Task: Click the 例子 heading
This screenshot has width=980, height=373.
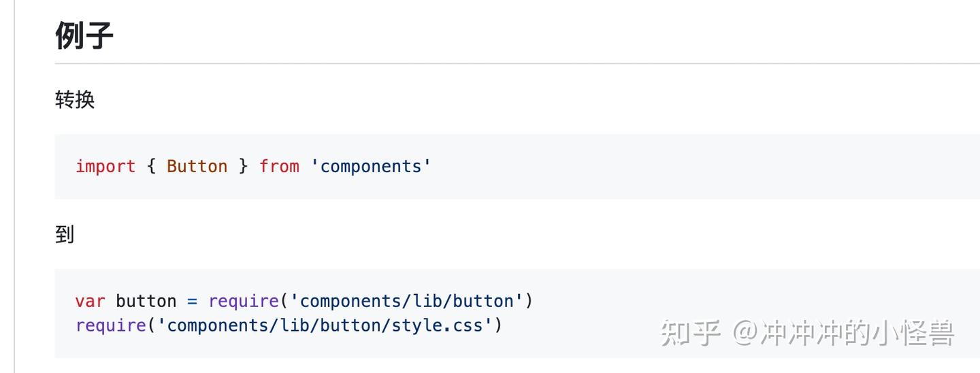Action: (x=84, y=35)
